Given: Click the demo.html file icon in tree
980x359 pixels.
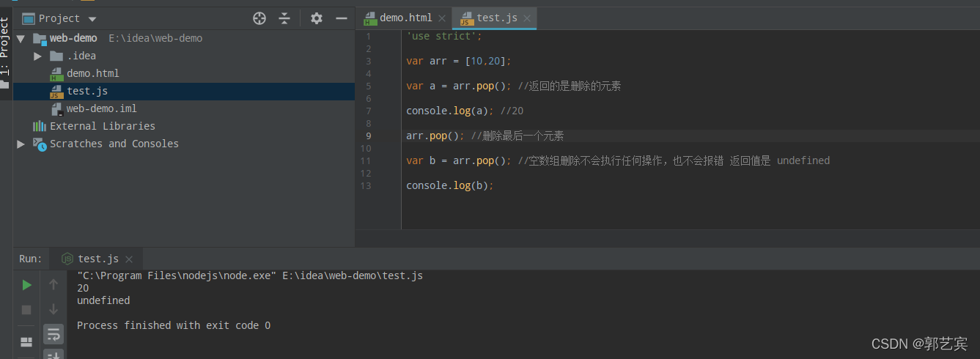Looking at the screenshot, I should 56,73.
